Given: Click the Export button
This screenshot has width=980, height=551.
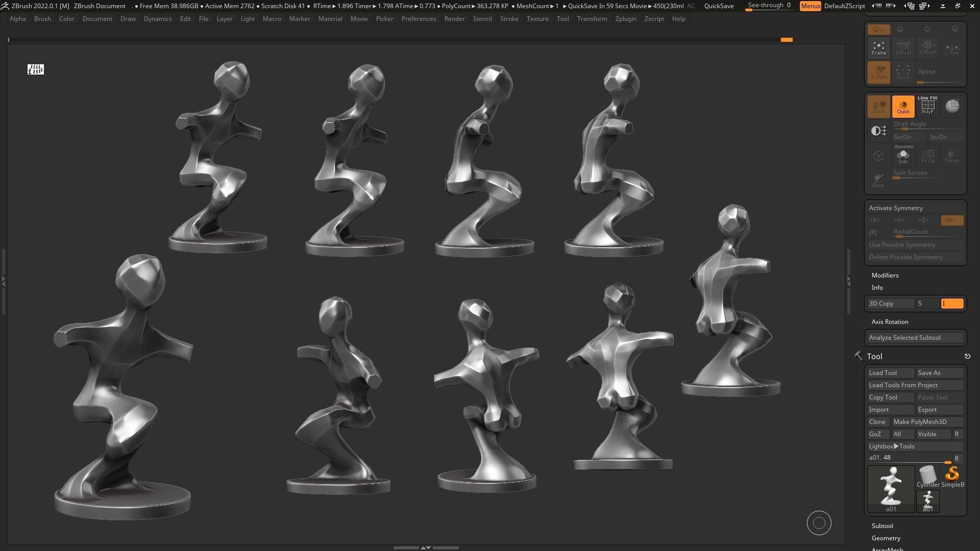Looking at the screenshot, I should [940, 410].
